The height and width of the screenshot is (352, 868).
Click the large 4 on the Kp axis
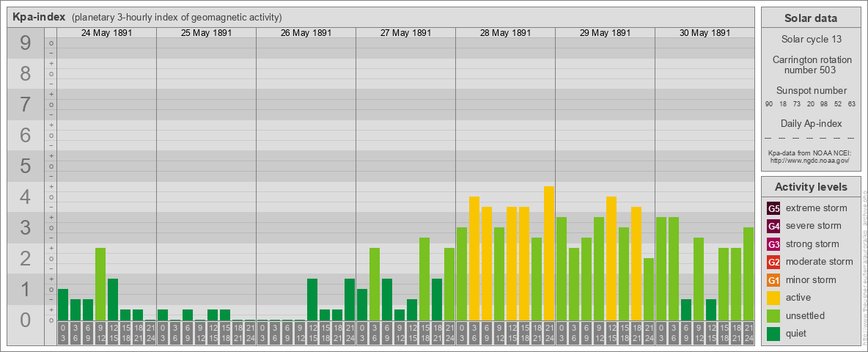point(26,197)
